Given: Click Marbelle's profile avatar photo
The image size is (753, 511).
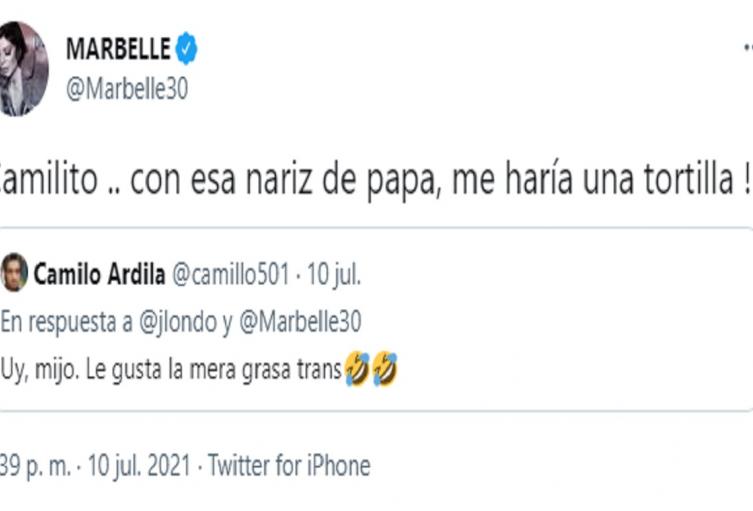Looking at the screenshot, I should coord(23,68).
